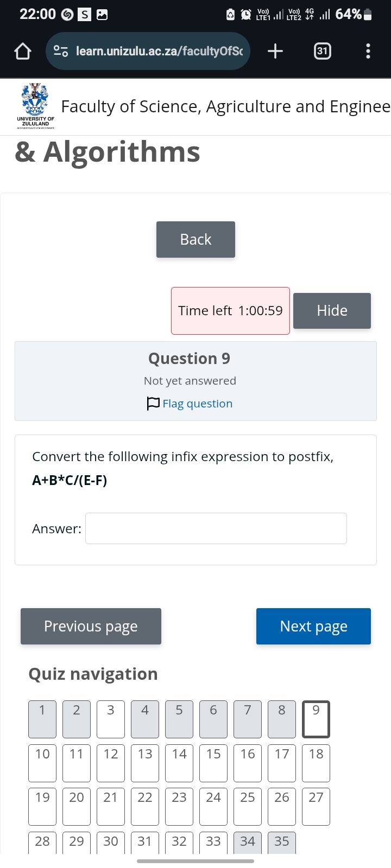Screen dimensions: 391x868
Task: Open question 27 from the navigation grid
Action: pyautogui.click(x=316, y=807)
